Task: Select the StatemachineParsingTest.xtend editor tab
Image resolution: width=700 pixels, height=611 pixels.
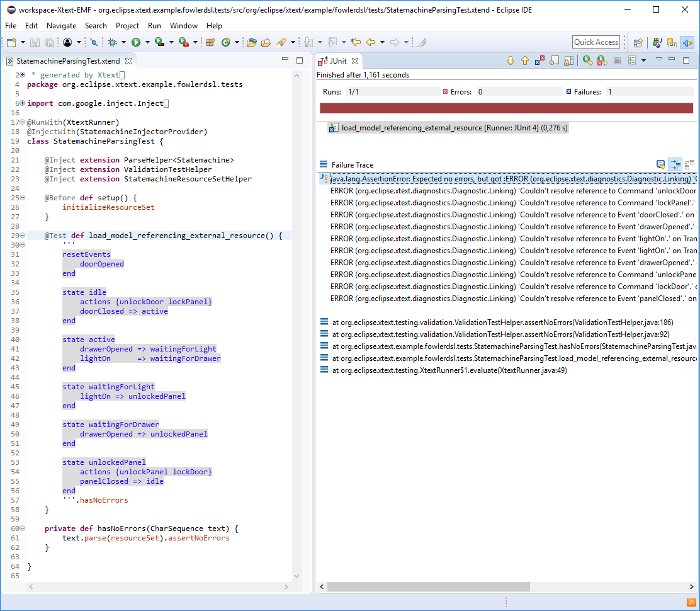Action: (68, 60)
